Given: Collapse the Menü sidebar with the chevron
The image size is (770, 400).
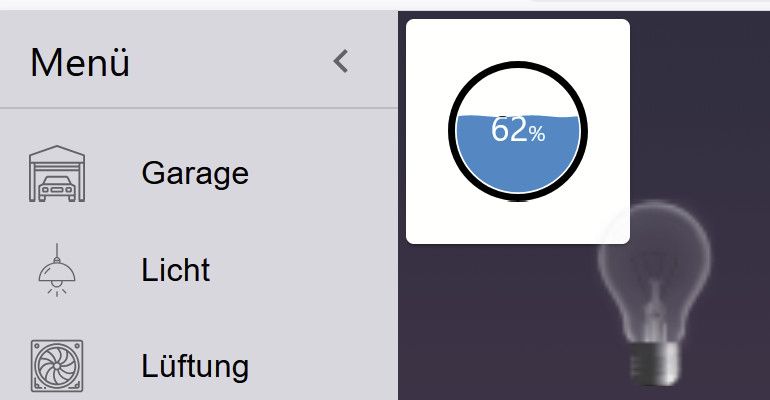Looking at the screenshot, I should click(x=342, y=62).
